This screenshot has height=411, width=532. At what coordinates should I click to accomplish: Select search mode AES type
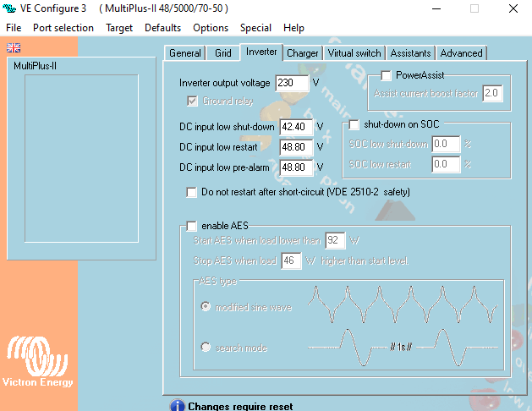[206, 348]
